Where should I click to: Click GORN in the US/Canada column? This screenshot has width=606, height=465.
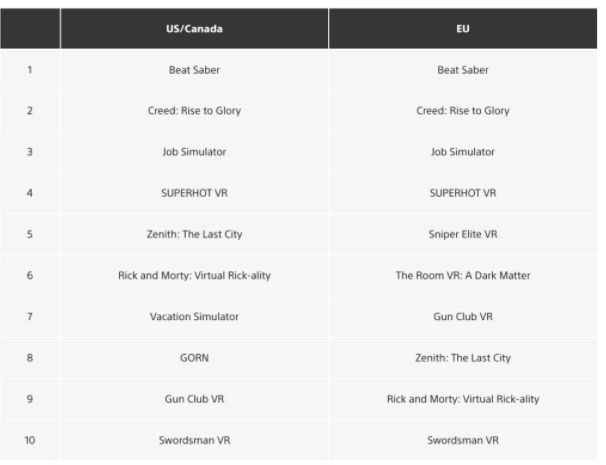[x=194, y=357]
